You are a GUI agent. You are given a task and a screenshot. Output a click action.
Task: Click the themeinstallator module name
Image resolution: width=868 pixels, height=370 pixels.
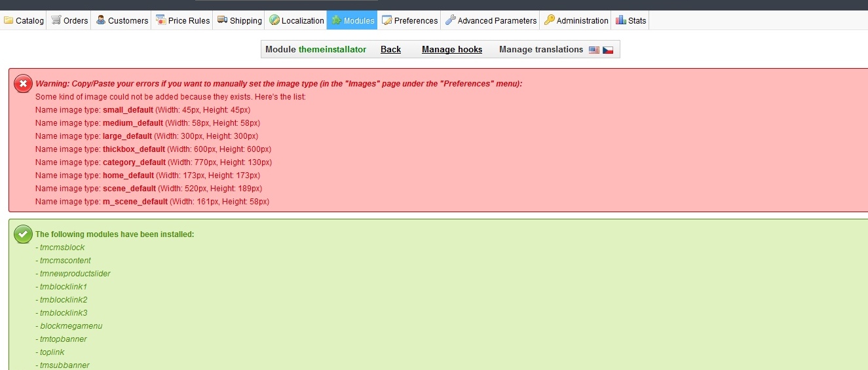point(333,50)
